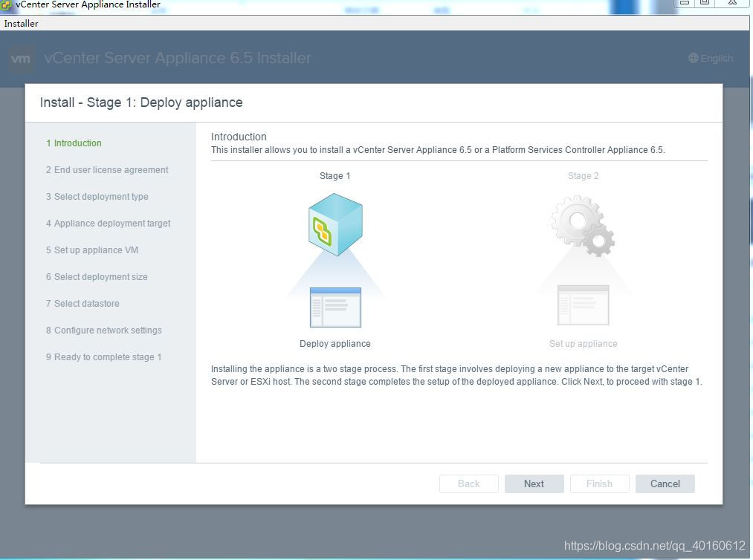753x560 pixels.
Task: Select step 1 Introduction
Action: pyautogui.click(x=74, y=143)
